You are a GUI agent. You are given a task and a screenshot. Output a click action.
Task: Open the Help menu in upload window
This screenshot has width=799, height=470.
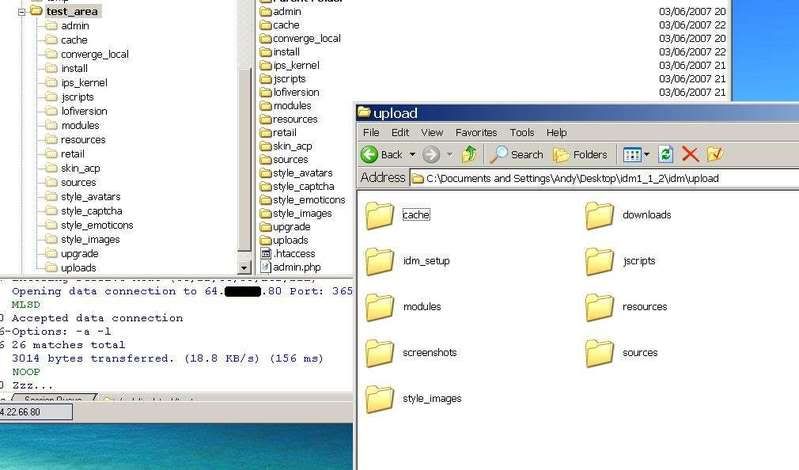556,133
